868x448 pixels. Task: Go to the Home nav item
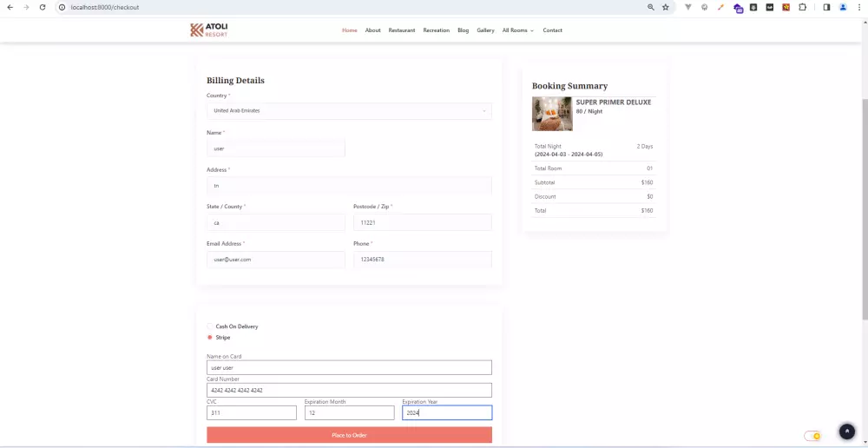pyautogui.click(x=349, y=30)
